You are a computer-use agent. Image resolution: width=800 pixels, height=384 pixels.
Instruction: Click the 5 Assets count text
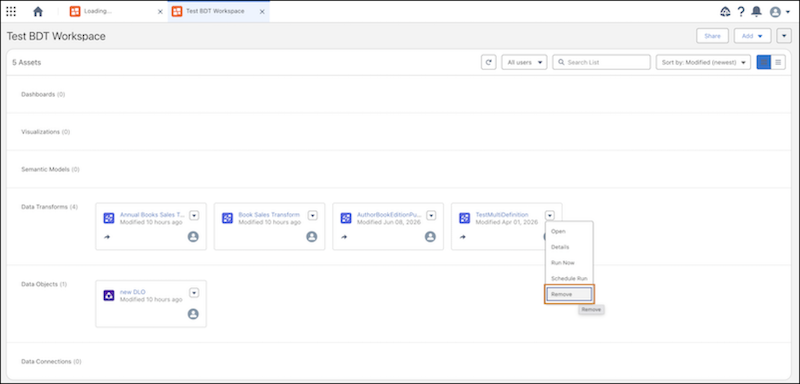(x=27, y=62)
